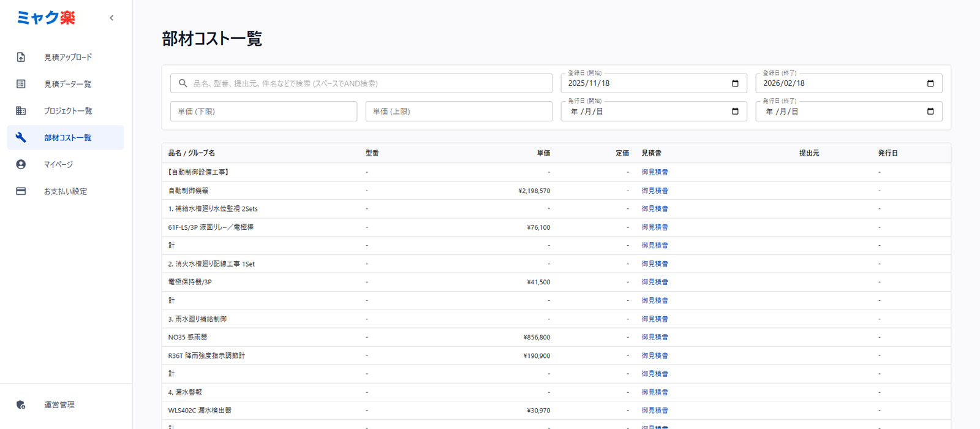Open the 登録日 (開始) calendar picker

click(x=735, y=83)
